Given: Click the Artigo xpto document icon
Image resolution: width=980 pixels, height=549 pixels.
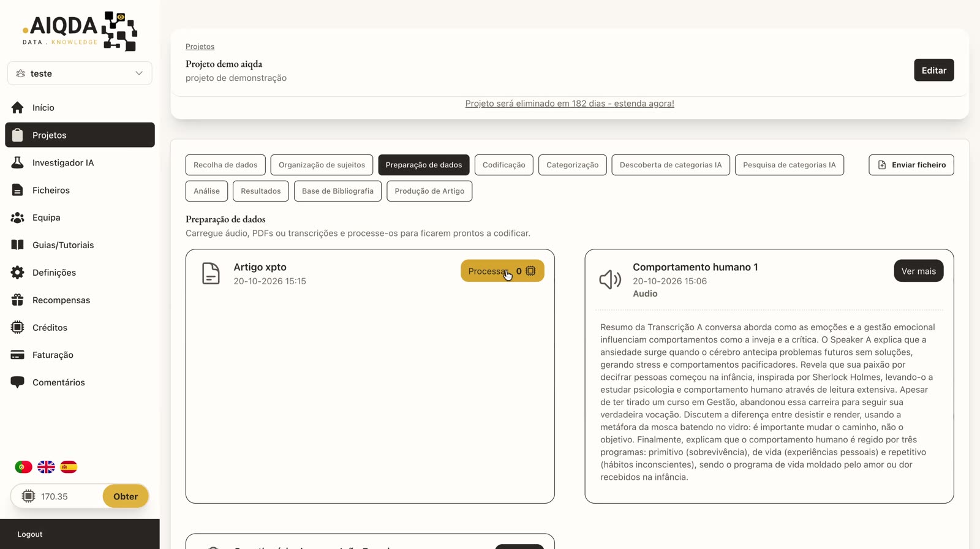Looking at the screenshot, I should pyautogui.click(x=211, y=273).
